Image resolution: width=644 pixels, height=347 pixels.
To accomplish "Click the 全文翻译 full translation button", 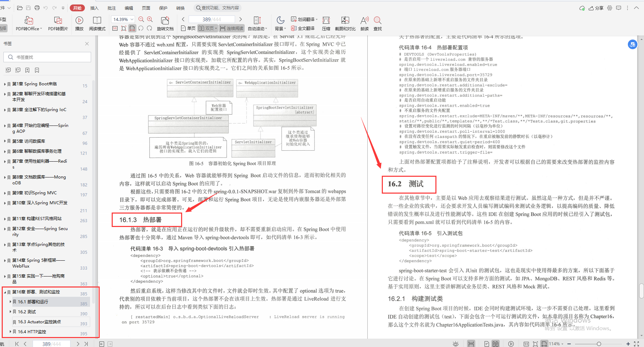I will click(303, 28).
